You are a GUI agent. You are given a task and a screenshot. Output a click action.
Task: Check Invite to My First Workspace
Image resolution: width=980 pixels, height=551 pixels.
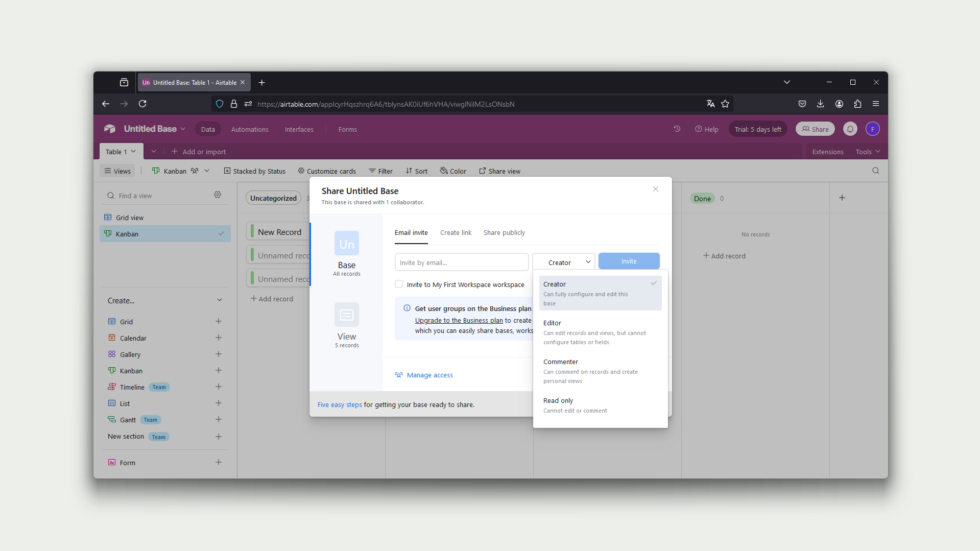point(399,284)
